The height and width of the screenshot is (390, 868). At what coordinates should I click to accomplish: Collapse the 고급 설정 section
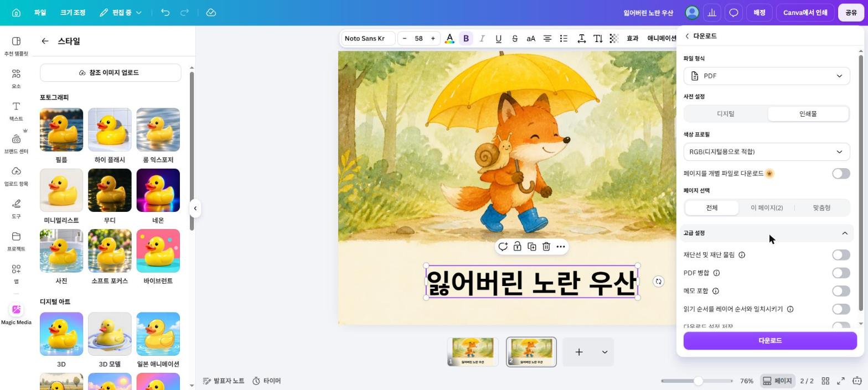[x=767, y=233]
